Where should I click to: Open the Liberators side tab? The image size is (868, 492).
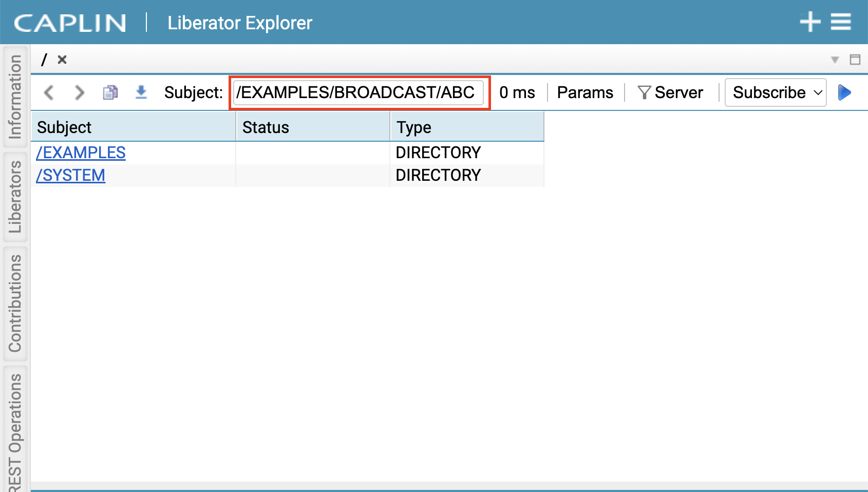click(x=15, y=197)
